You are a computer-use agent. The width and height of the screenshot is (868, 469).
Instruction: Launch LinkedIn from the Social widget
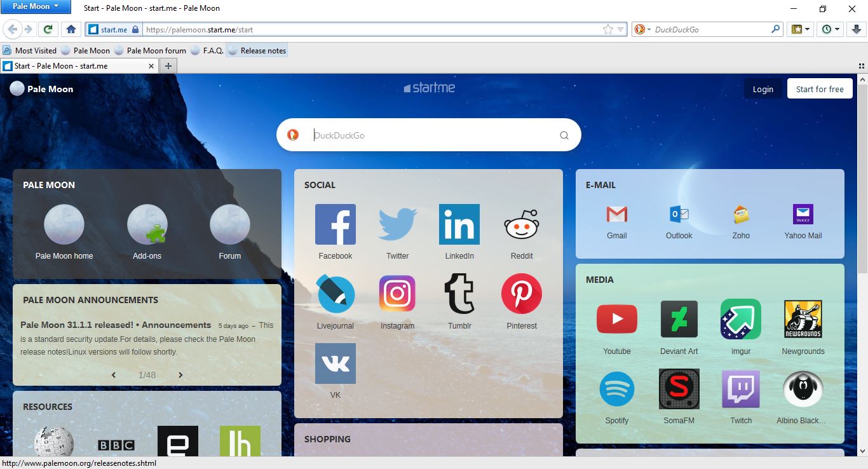click(x=459, y=224)
